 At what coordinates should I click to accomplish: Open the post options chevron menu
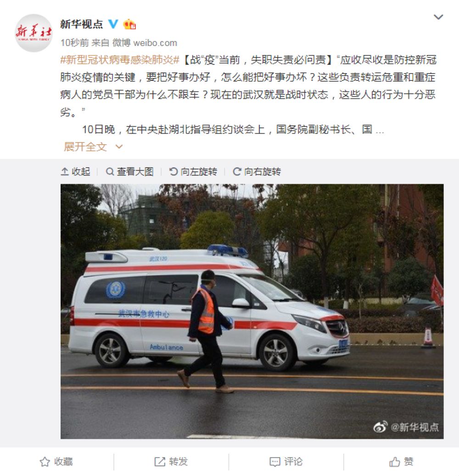438,17
